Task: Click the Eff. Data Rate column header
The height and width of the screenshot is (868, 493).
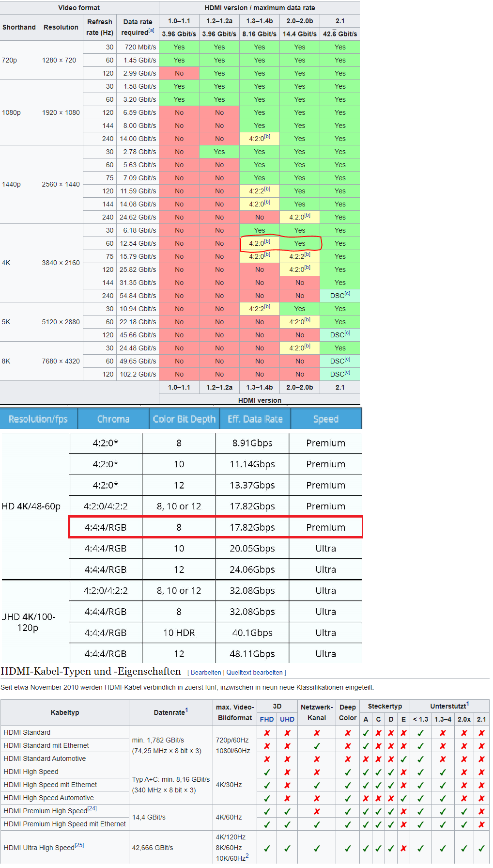Action: (255, 419)
